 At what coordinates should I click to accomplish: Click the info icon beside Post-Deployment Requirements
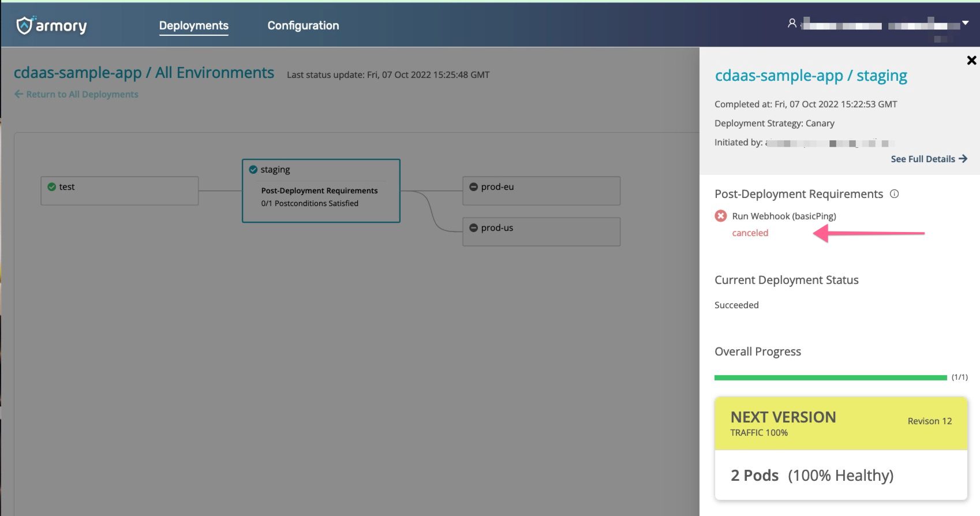[x=894, y=194]
